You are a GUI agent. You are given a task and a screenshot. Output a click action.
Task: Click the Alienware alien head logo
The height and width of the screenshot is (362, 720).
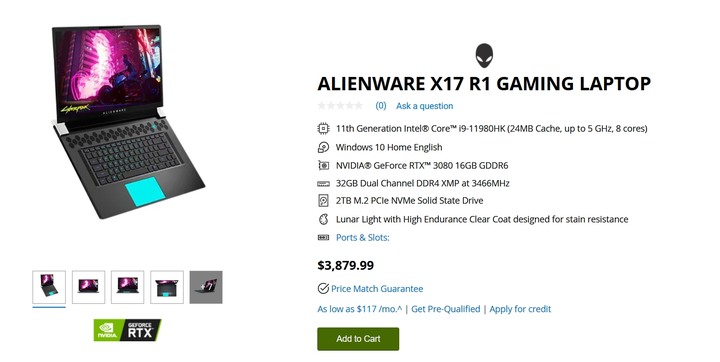click(x=484, y=56)
